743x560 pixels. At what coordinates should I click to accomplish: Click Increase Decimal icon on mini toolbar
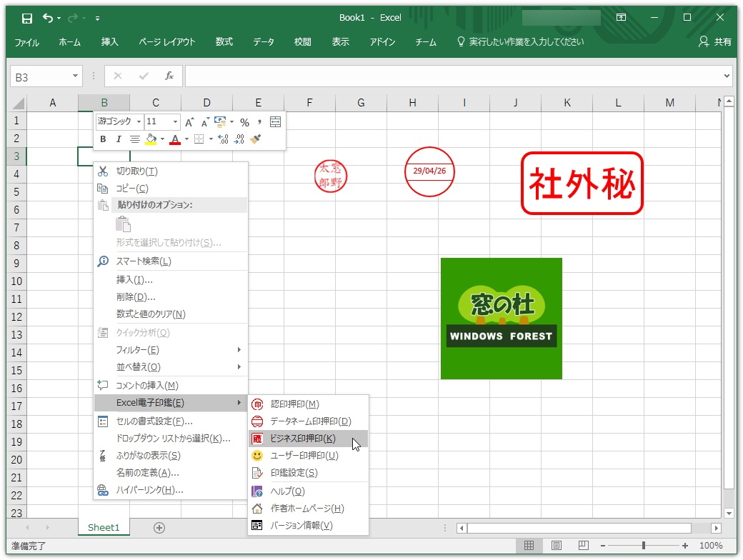(221, 139)
